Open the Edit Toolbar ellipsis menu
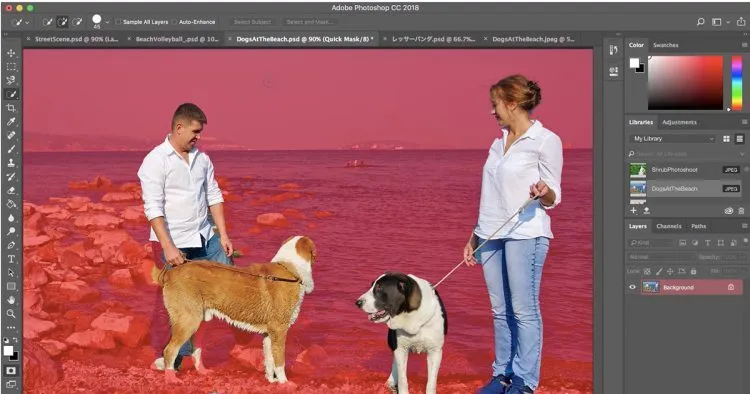 [11, 328]
